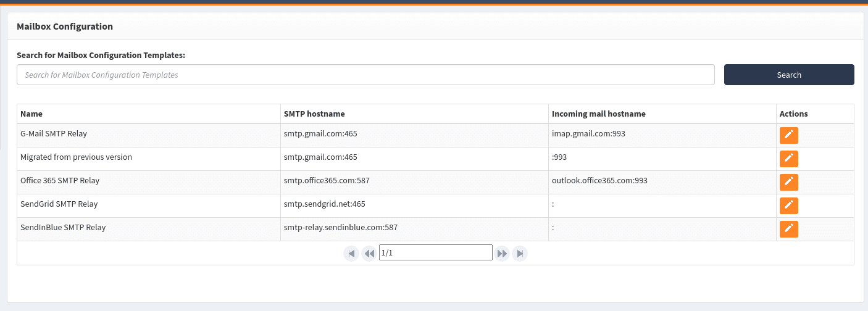
Task: Focus the Mailbox Configuration Templates search field
Action: 365,75
